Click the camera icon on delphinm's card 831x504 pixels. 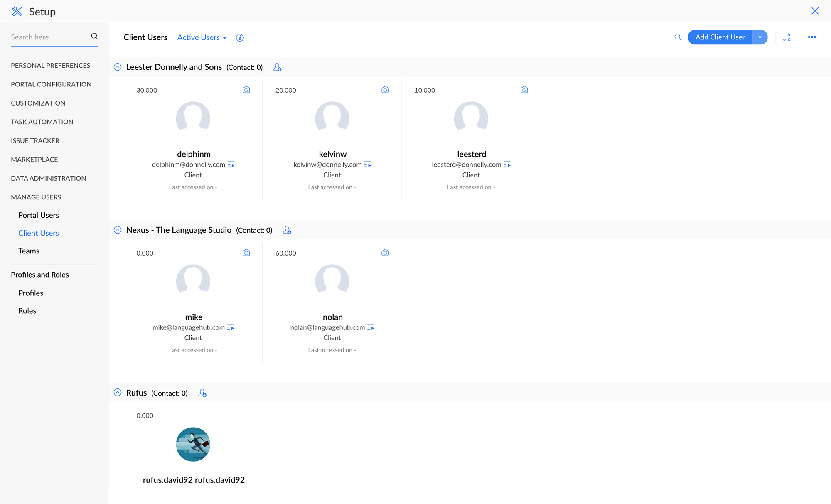246,90
